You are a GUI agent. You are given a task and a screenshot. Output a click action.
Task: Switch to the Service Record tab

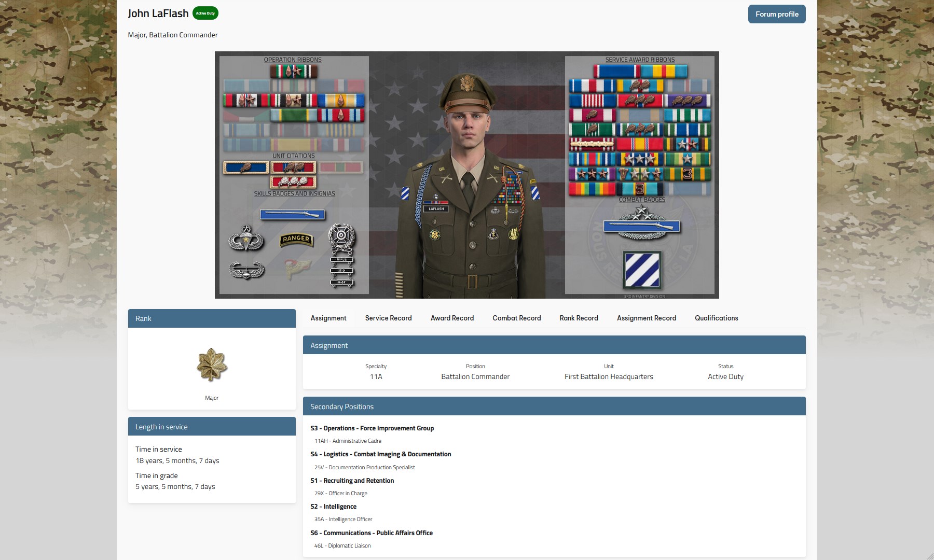pos(388,318)
